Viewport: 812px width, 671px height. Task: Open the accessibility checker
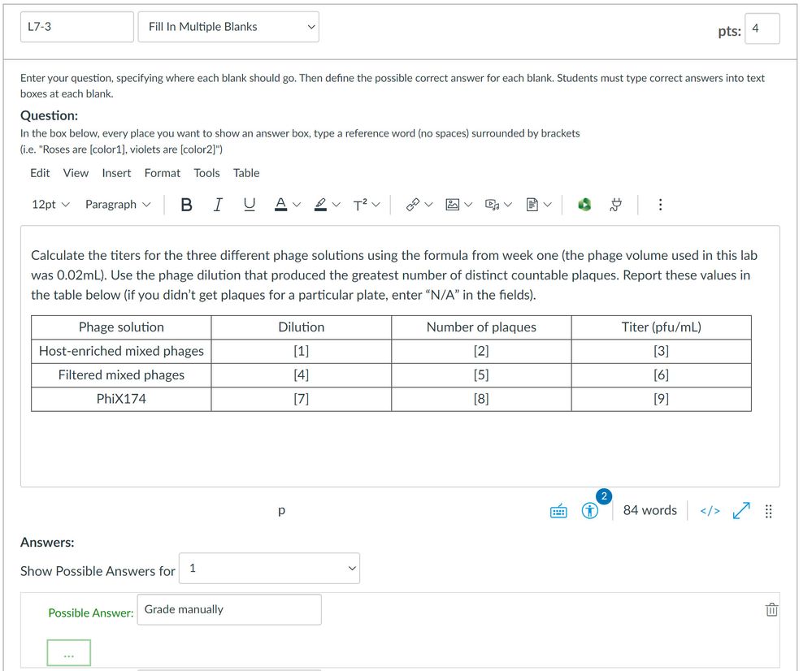(591, 511)
